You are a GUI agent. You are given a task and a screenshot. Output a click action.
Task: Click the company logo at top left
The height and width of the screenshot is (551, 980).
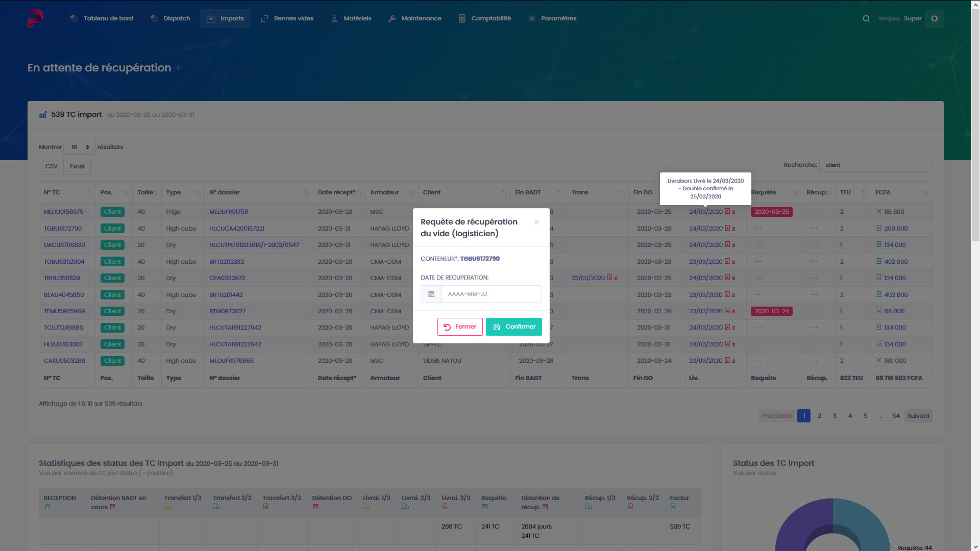click(35, 18)
